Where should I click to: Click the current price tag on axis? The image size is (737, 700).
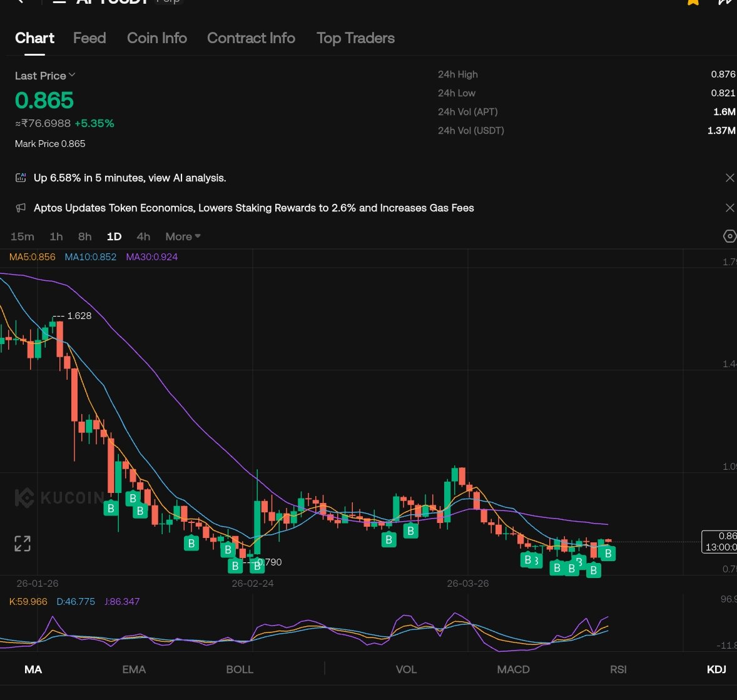pos(719,542)
